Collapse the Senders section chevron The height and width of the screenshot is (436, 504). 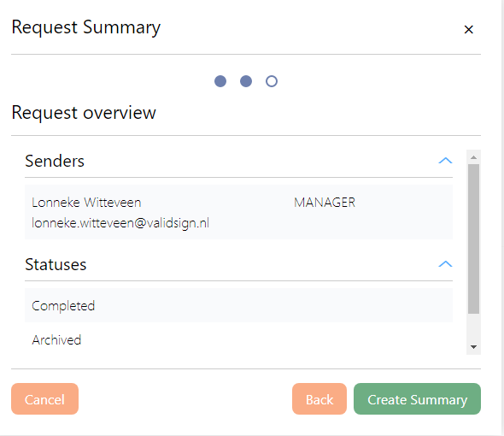pos(445,160)
